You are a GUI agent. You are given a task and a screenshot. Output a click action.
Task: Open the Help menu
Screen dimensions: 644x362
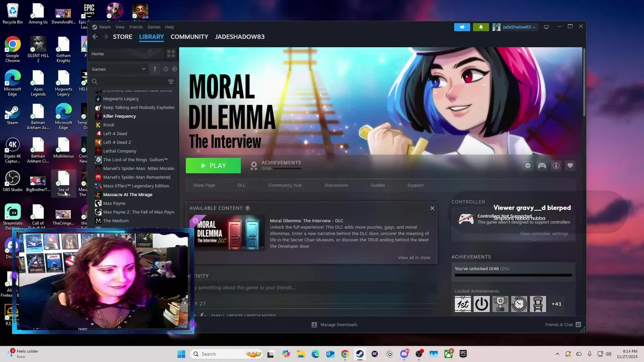coord(170,27)
